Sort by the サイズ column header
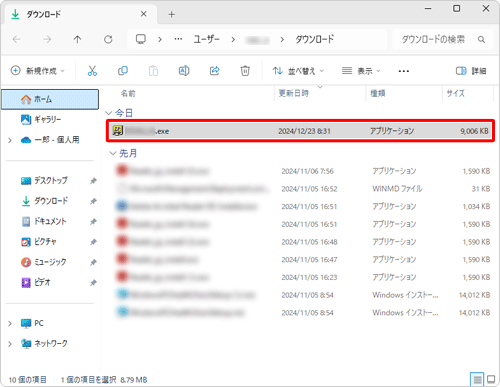 [x=455, y=93]
